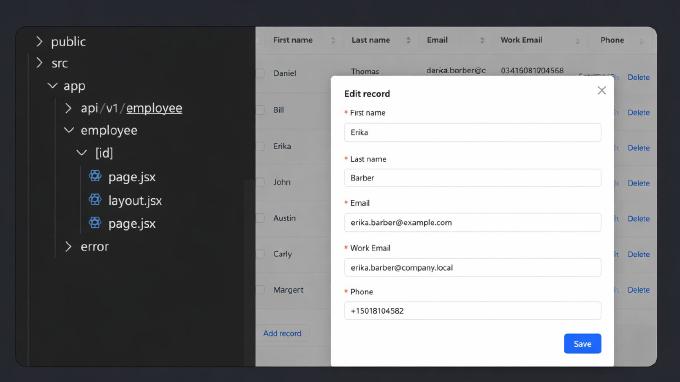Collapse the app folder chevron
680x382 pixels.
pos(52,86)
